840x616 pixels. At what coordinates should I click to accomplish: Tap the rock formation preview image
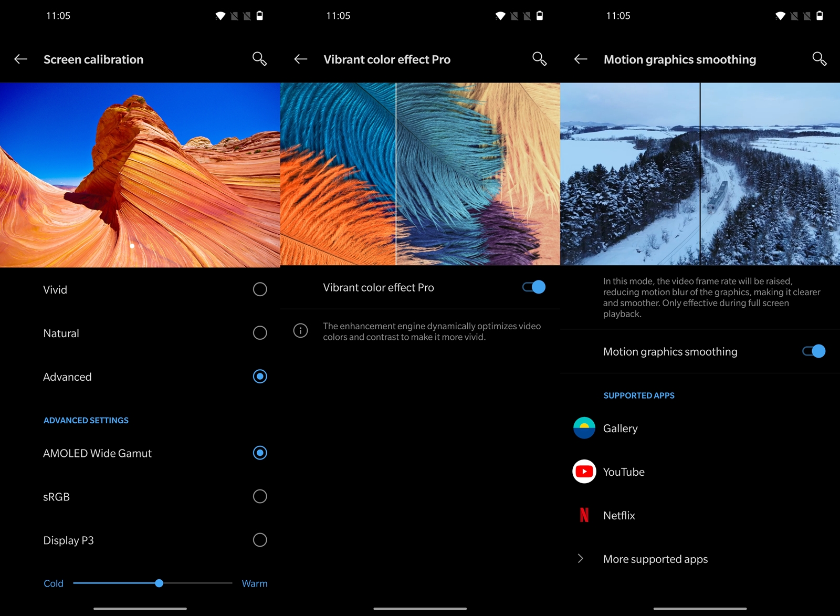coord(140,175)
